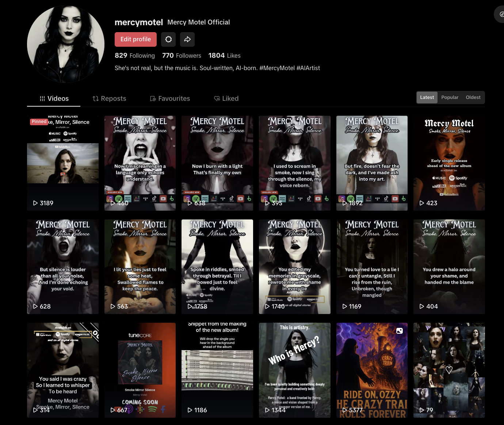The image size is (504, 425).
Task: Switch to the Liked tab
Action: click(x=226, y=99)
